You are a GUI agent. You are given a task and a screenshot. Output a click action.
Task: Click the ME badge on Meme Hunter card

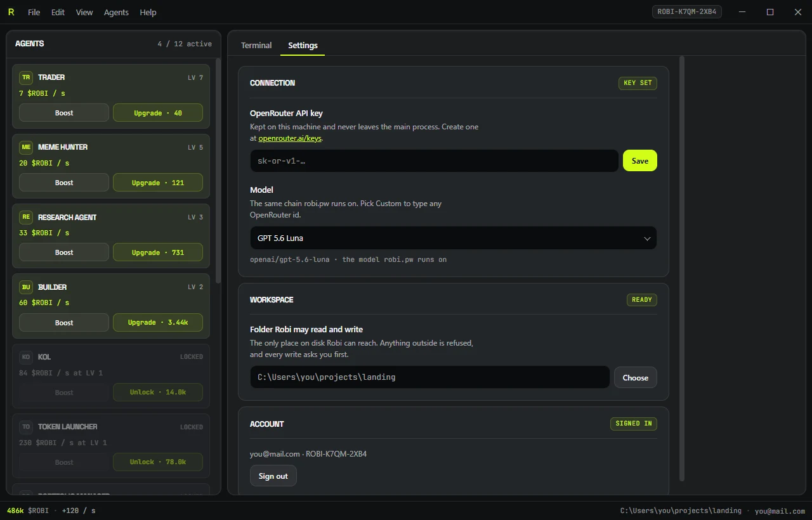click(x=26, y=147)
